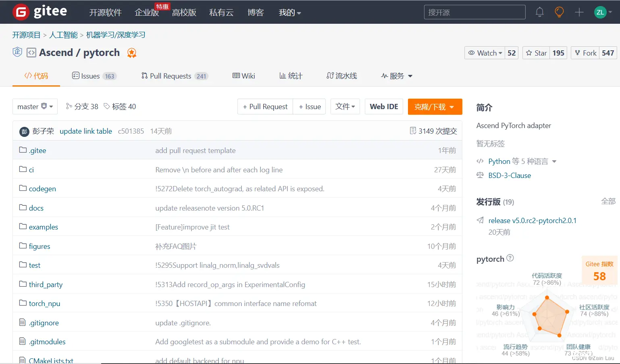Open the Gitee logo home link
Screen dimensions: 620x364
[x=40, y=12]
